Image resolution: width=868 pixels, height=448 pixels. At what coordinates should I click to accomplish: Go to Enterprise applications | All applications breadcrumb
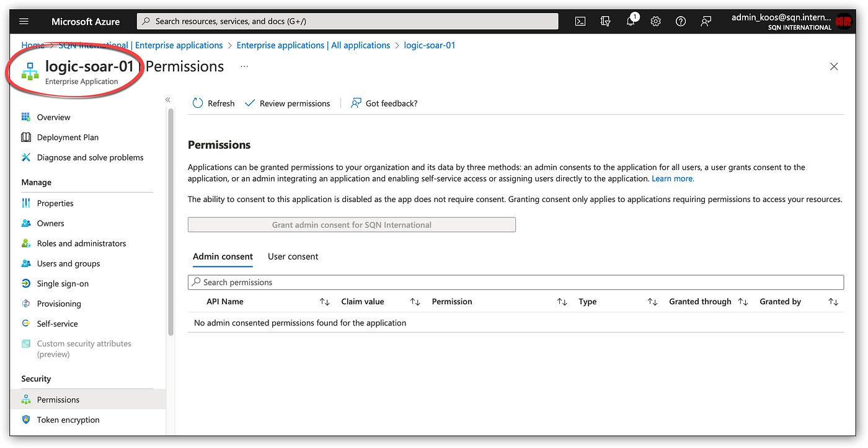(313, 45)
